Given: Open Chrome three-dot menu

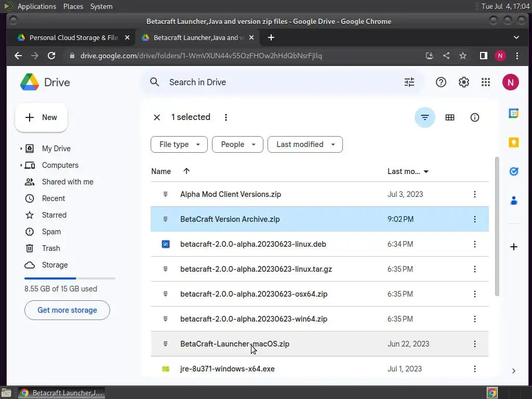Looking at the screenshot, I should pyautogui.click(x=517, y=56).
